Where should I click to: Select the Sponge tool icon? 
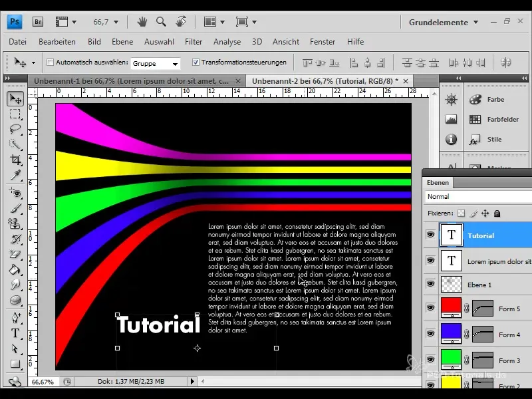click(x=15, y=300)
